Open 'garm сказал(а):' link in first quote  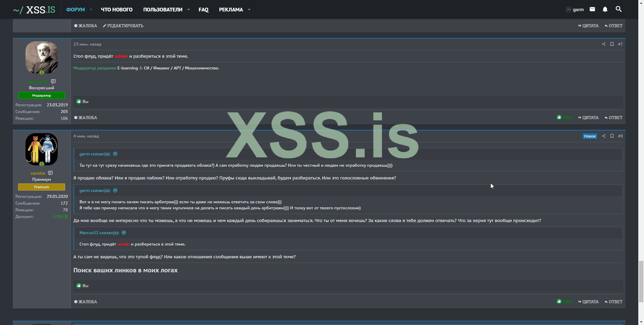tap(95, 154)
